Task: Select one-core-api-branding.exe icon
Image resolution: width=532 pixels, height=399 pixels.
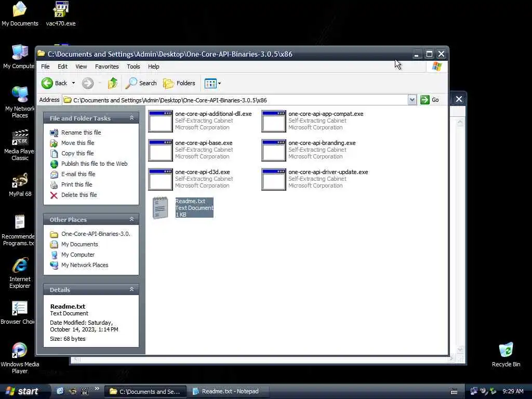Action: pos(274,150)
